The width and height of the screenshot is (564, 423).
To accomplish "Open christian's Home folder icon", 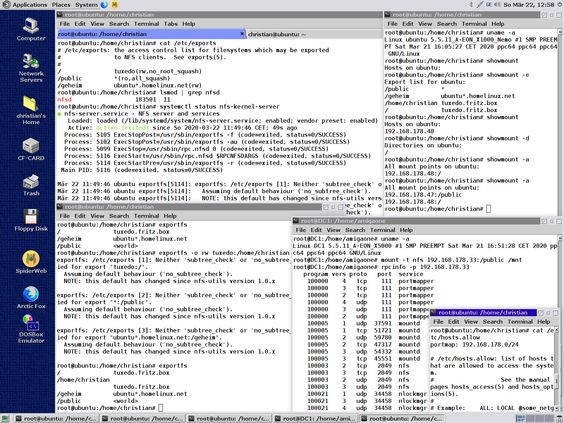I will (x=31, y=110).
